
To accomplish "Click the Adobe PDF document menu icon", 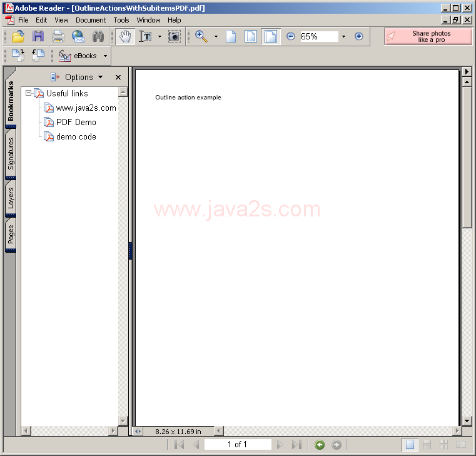I will 10,20.
